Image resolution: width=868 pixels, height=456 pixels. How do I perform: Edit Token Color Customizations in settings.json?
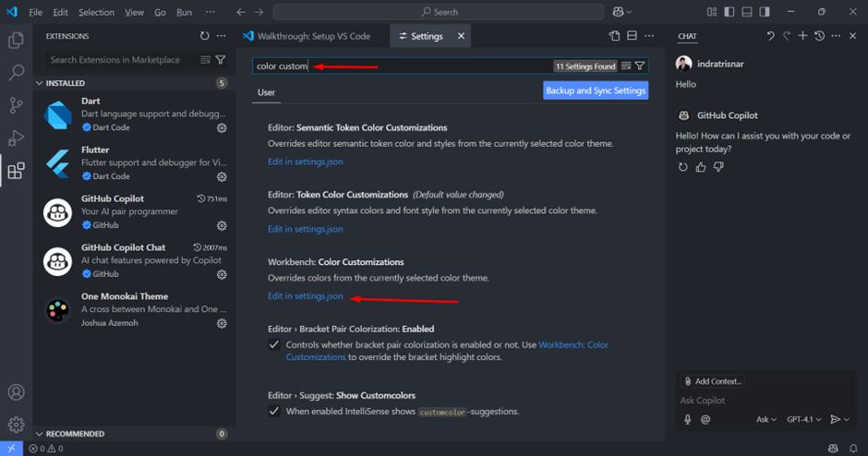click(306, 229)
